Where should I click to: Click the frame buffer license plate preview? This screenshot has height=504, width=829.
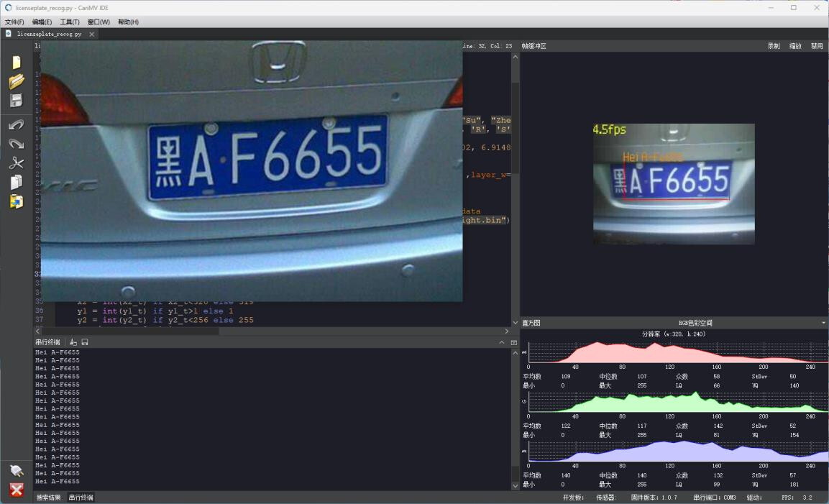point(674,183)
